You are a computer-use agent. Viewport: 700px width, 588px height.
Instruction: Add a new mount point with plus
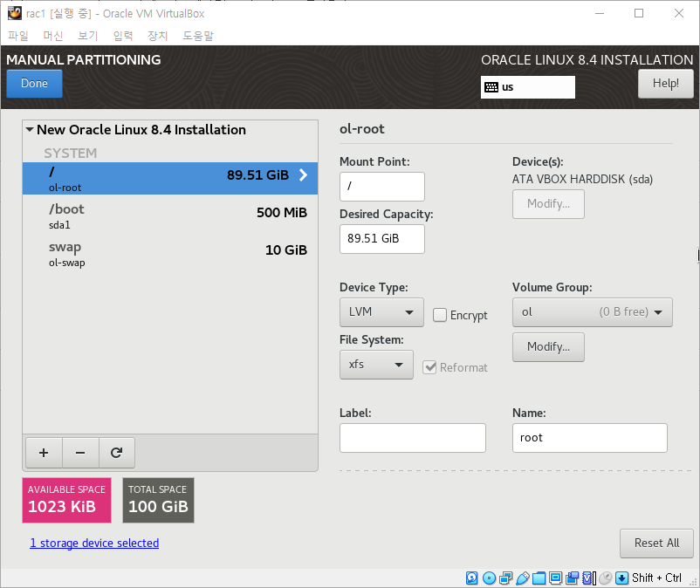pyautogui.click(x=44, y=453)
